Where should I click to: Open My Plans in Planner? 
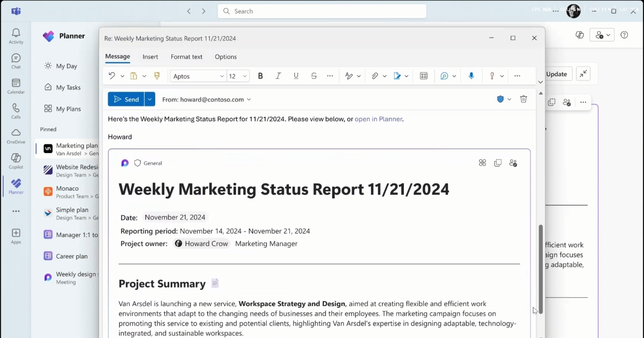coord(68,109)
